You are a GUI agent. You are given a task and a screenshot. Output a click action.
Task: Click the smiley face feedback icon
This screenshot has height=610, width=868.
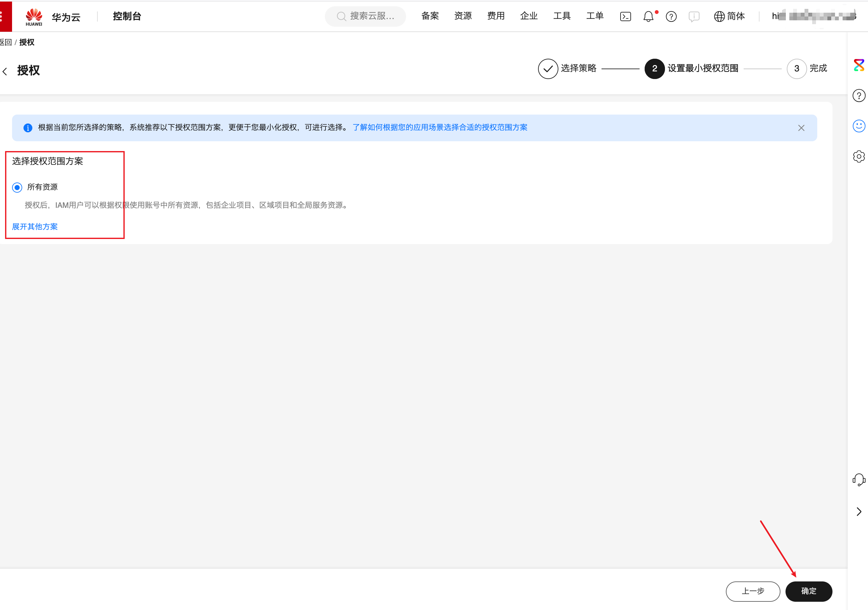tap(858, 126)
